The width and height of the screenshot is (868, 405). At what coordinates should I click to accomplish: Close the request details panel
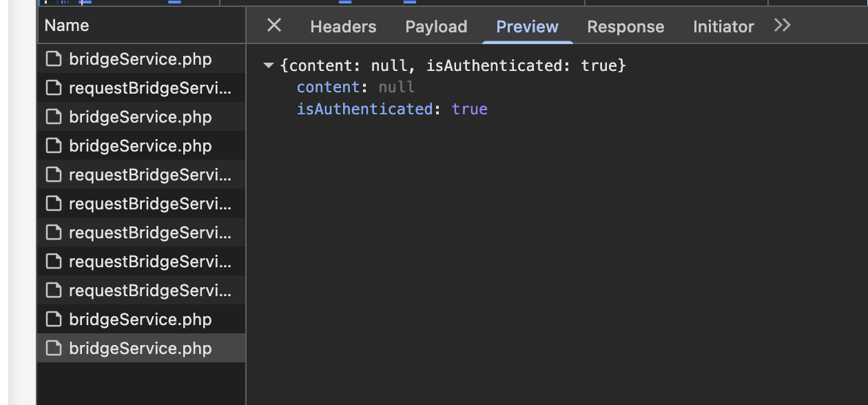(x=274, y=25)
